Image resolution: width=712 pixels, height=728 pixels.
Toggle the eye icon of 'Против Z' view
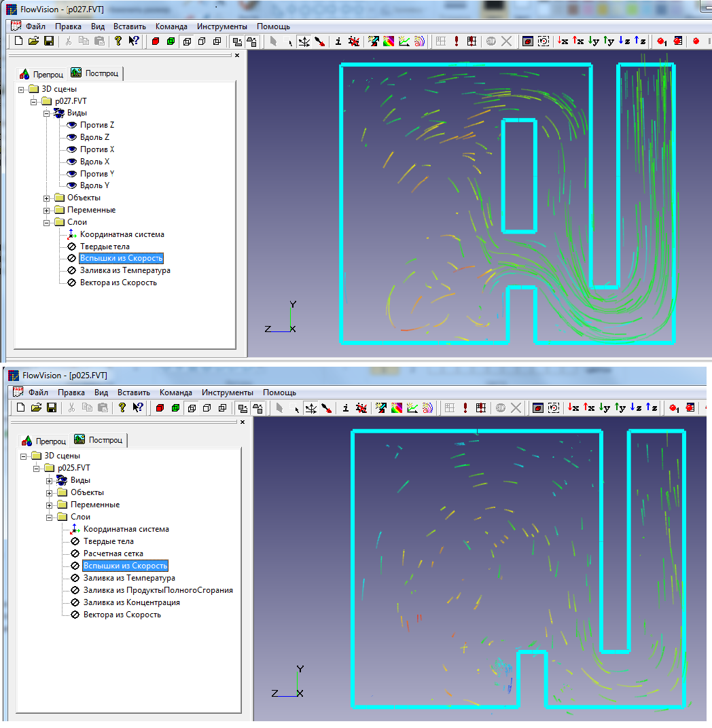pos(71,125)
